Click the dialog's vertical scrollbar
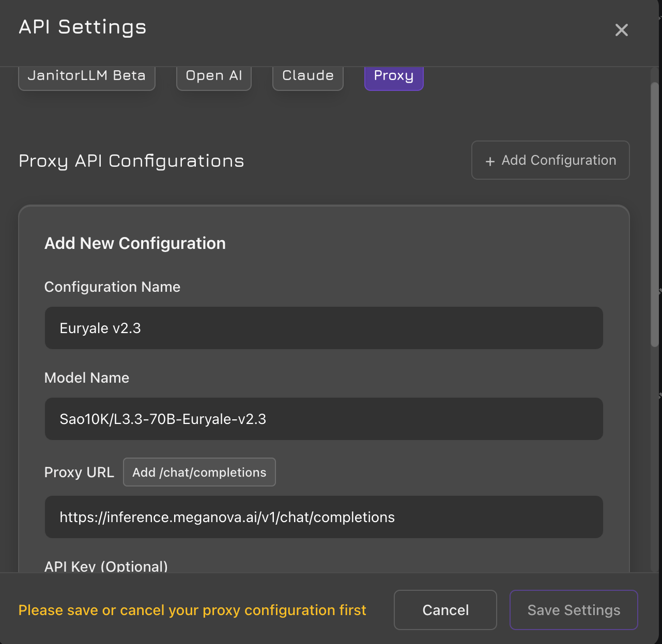The width and height of the screenshot is (662, 644). click(x=654, y=214)
